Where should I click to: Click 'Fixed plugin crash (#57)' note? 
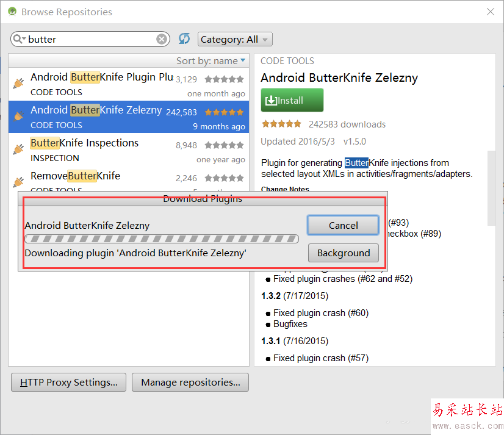(x=321, y=358)
